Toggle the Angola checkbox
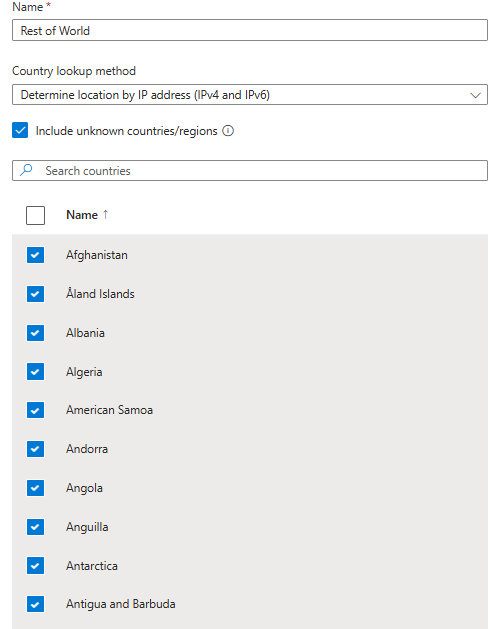Viewport: 494px width, 629px height. pyautogui.click(x=35, y=488)
